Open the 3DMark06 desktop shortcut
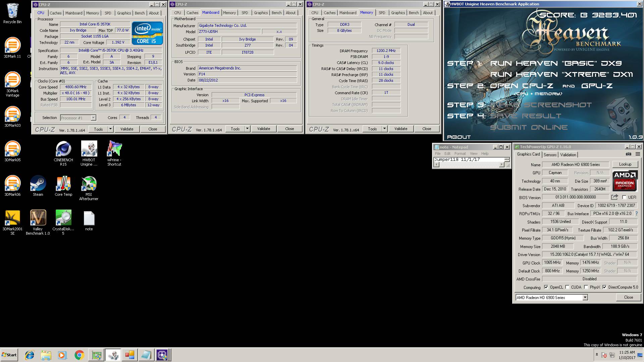Viewport: 644px width, 362px height. pos(12,186)
